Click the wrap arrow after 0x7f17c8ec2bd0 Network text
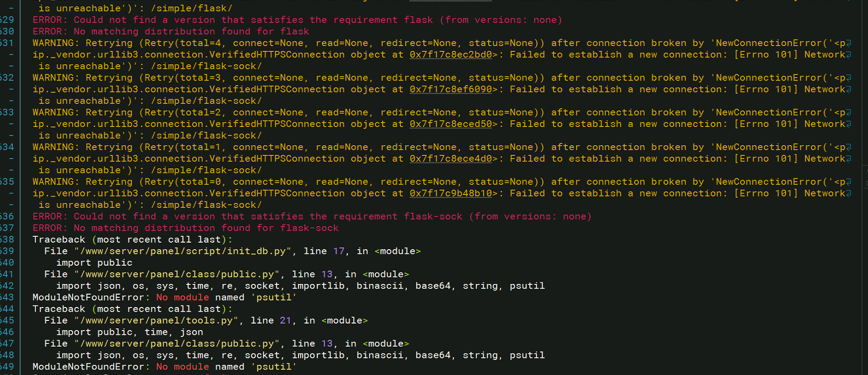The height and width of the screenshot is (375, 868). click(849, 55)
